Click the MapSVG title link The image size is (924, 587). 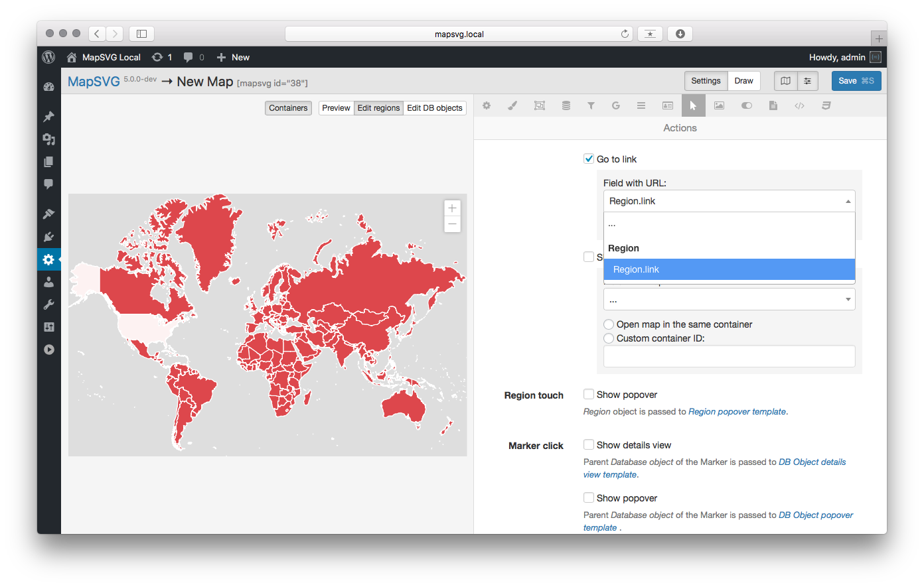(94, 82)
